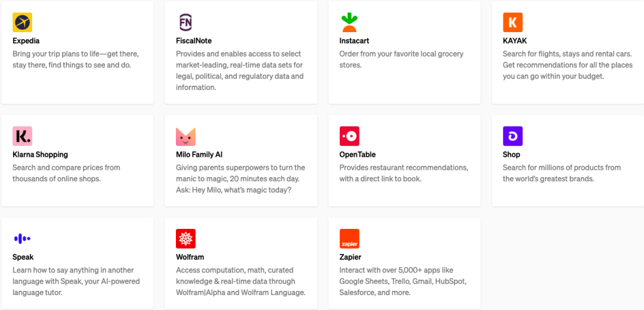644x310 pixels.
Task: Select the Klarna Shopping title text
Action: coord(40,154)
